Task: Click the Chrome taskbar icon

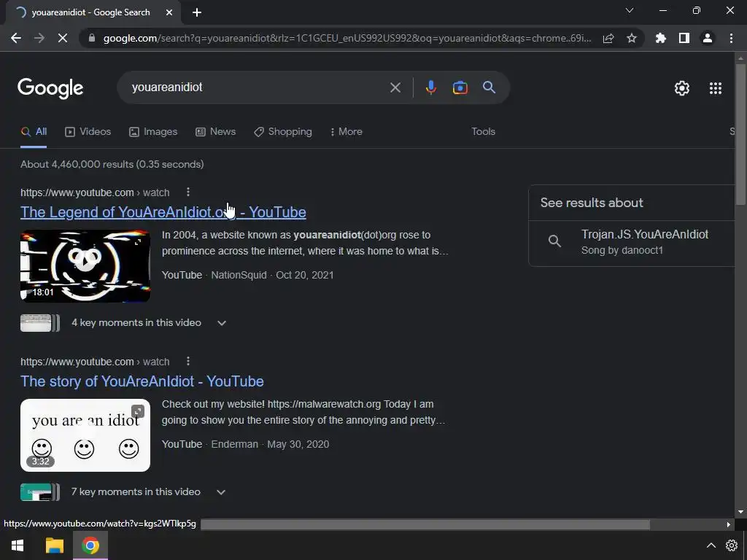Action: click(90, 545)
